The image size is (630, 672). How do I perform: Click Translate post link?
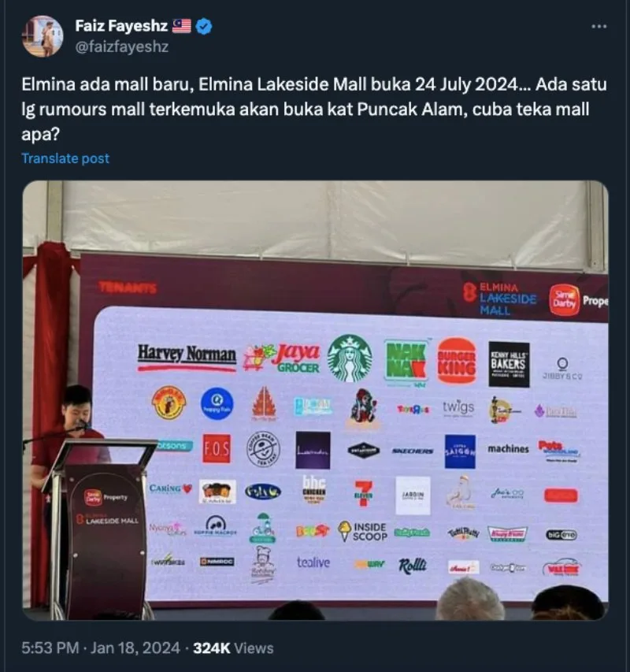pyautogui.click(x=65, y=158)
